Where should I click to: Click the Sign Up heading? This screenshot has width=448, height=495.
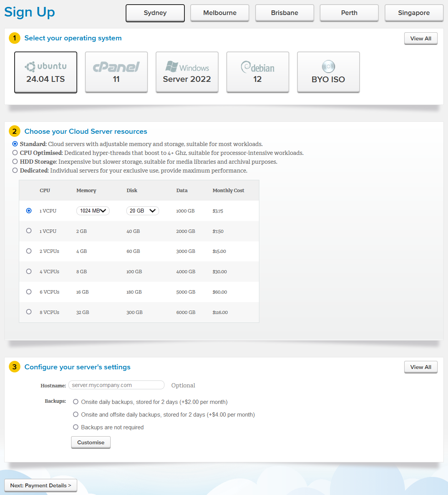[30, 12]
